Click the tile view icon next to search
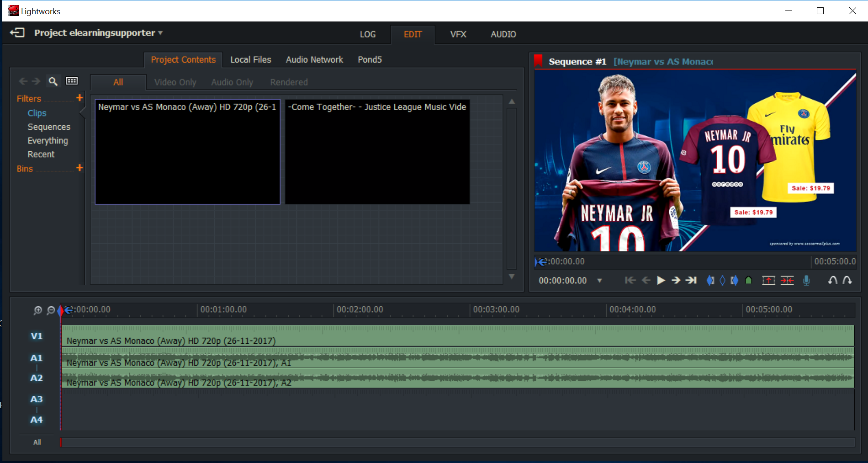Screen dimensions: 868x463 click(x=71, y=81)
